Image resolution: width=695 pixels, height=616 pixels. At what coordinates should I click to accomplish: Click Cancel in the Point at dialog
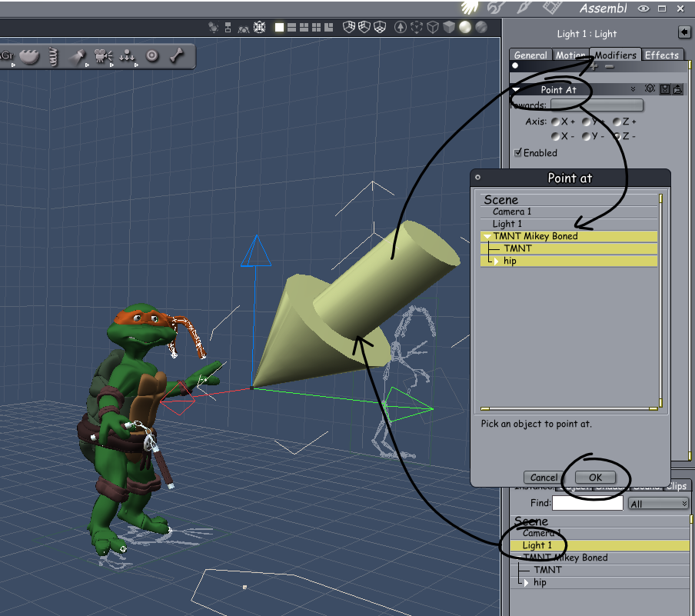(x=544, y=478)
